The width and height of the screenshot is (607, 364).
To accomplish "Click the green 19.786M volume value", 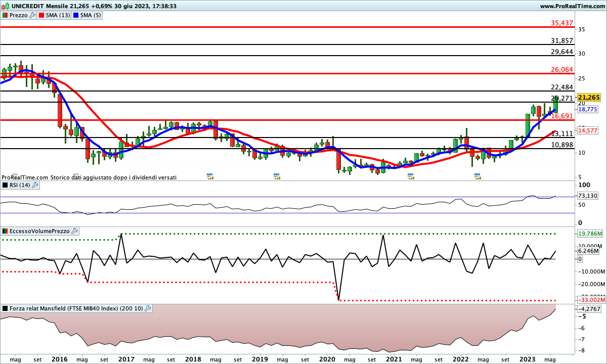I will (x=589, y=234).
